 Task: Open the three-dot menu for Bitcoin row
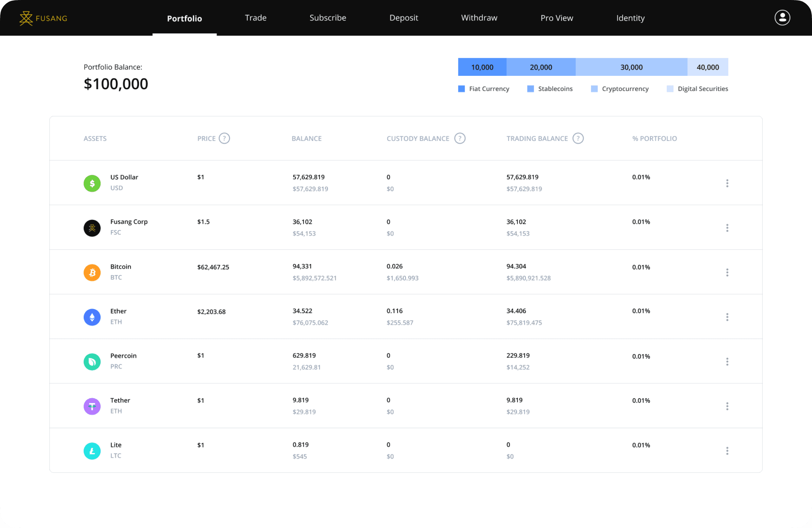(727, 272)
